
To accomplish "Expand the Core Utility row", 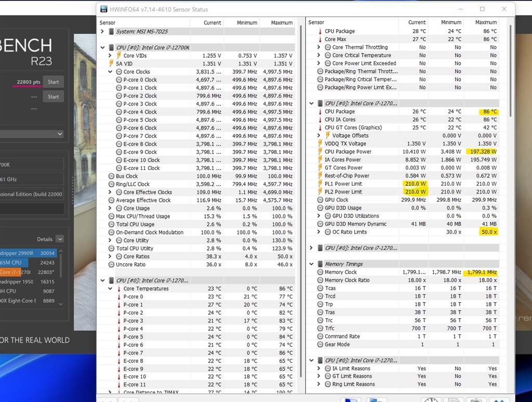I will pyautogui.click(x=110, y=240).
